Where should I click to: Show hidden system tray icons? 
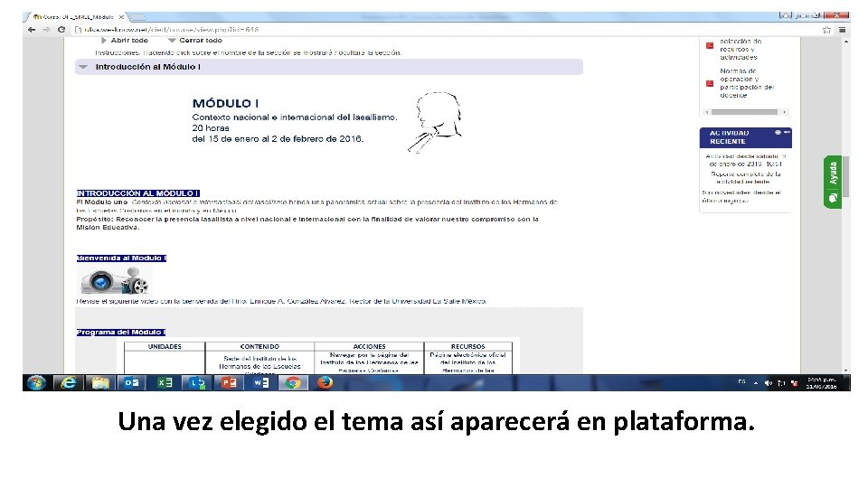(x=756, y=383)
